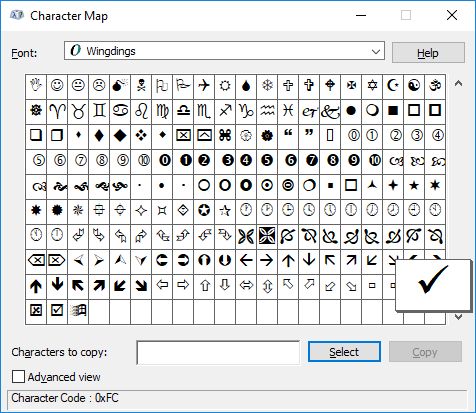476x413 pixels.
Task: Click the airplane symbol in the grid
Action: coord(204,86)
